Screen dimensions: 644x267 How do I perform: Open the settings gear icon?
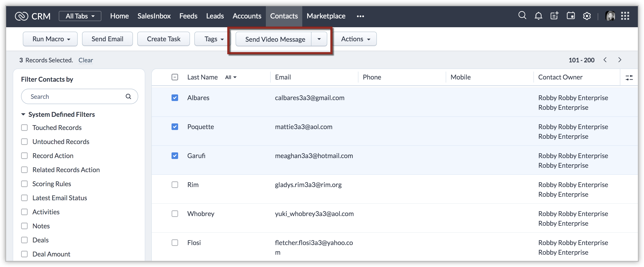click(x=587, y=16)
